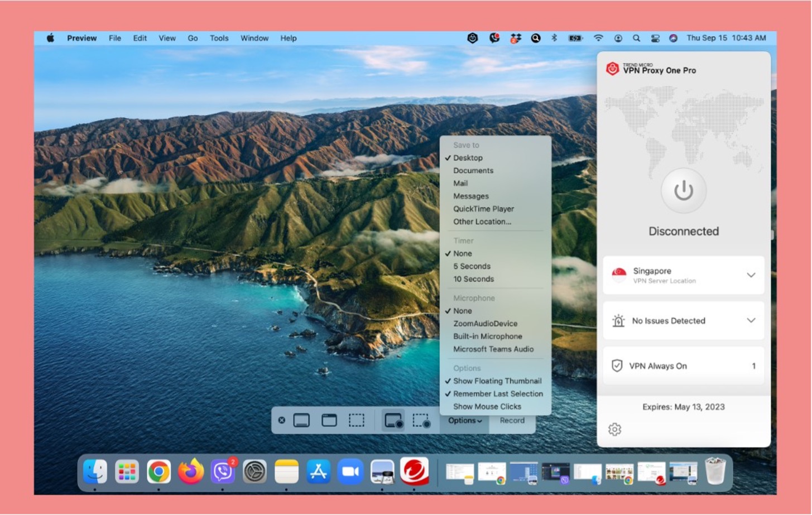Screen dimensions: 812x515
Task: Close the screenshot toolbar with X
Action: tap(282, 421)
